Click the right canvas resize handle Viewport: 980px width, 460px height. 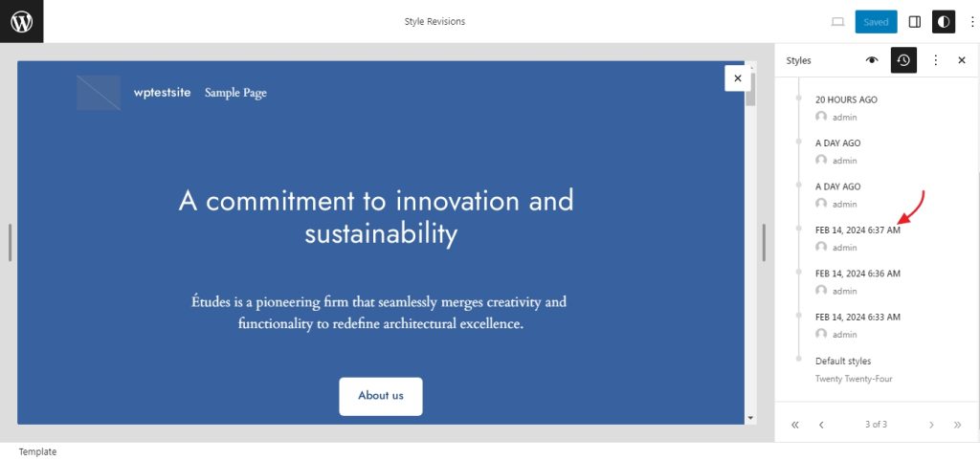tap(764, 242)
